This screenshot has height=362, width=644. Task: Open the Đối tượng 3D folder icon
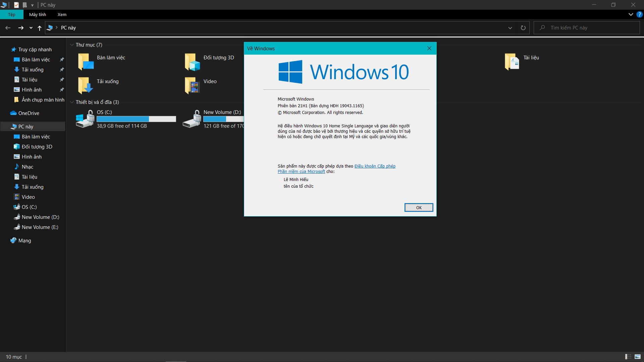[x=192, y=62]
